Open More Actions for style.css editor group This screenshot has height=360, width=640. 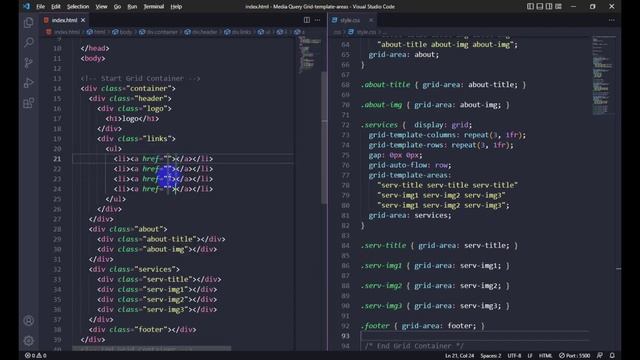611,20
